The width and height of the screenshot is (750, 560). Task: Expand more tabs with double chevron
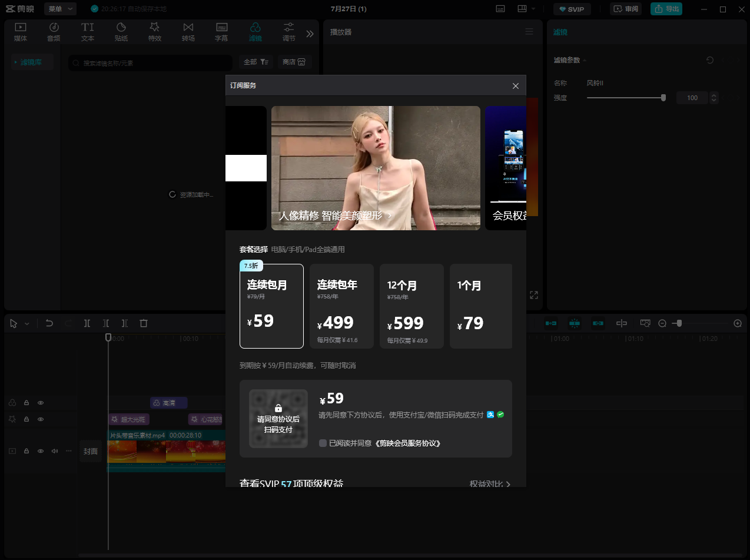(x=310, y=34)
